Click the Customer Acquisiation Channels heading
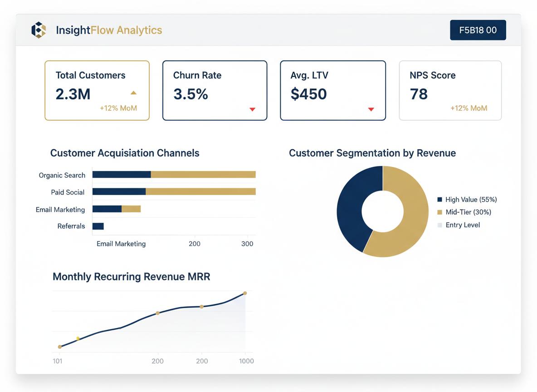537x392 pixels. 125,153
